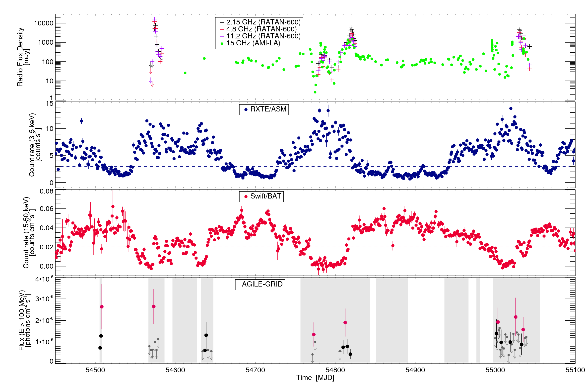This screenshot has height=392, width=588.
Task: Click the 54700 x-axis tick label
Action: tap(255, 370)
